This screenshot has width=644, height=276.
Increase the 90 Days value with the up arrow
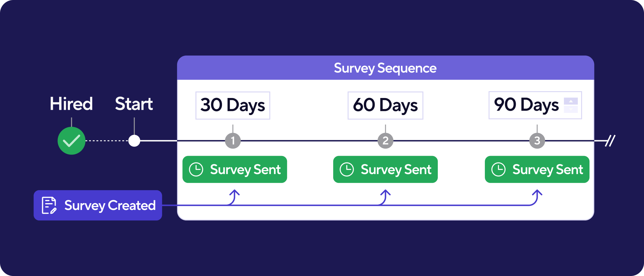571,101
